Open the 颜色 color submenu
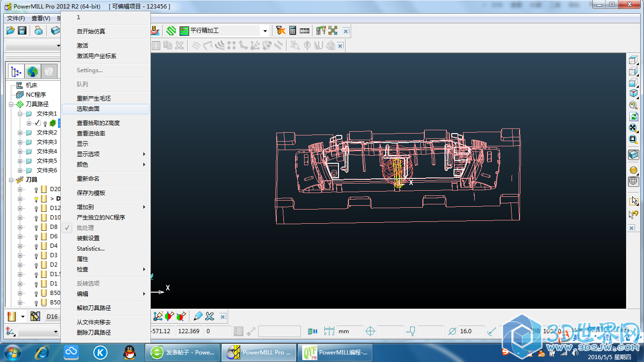 pos(106,165)
